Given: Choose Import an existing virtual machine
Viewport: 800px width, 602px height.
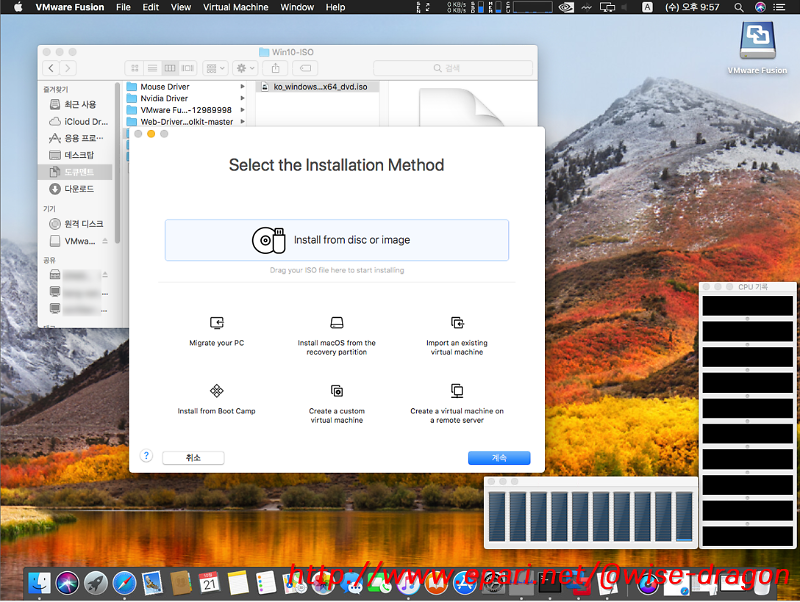Looking at the screenshot, I should (457, 333).
